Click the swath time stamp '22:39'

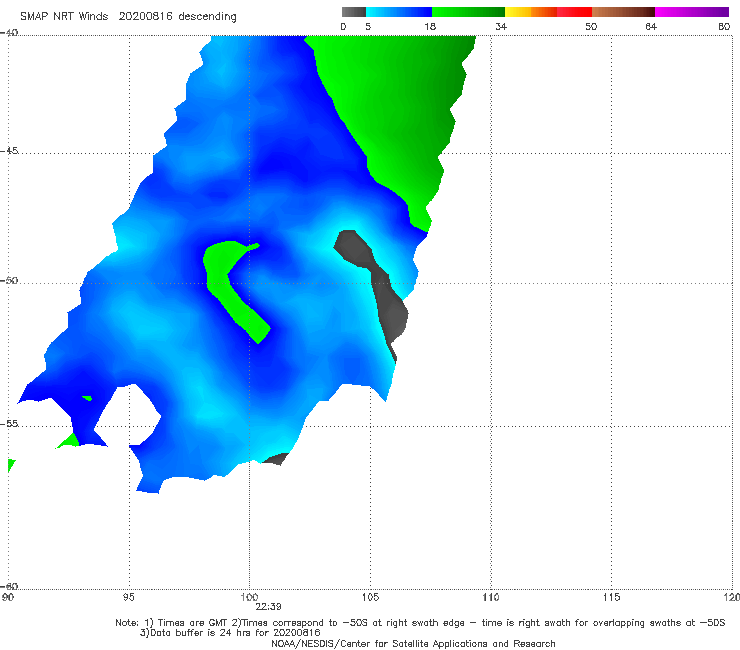click(x=269, y=607)
